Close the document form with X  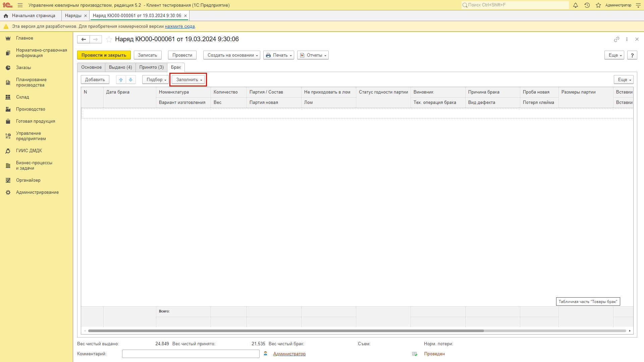637,40
